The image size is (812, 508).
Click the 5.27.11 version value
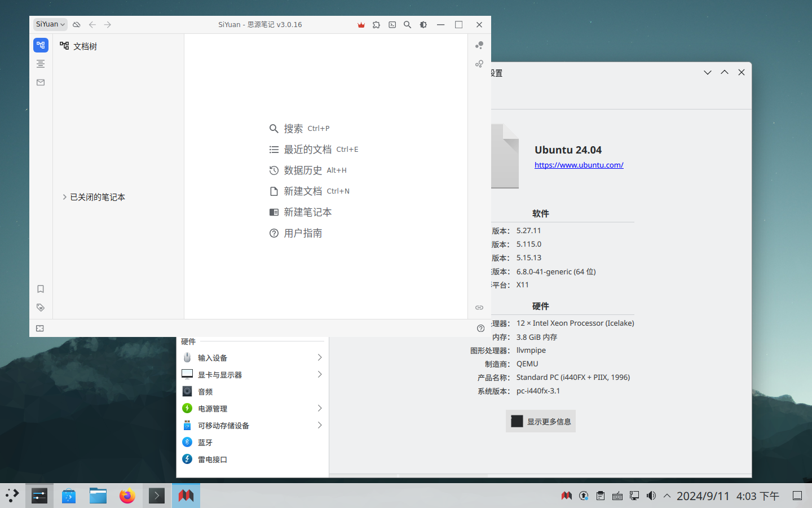pyautogui.click(x=528, y=230)
